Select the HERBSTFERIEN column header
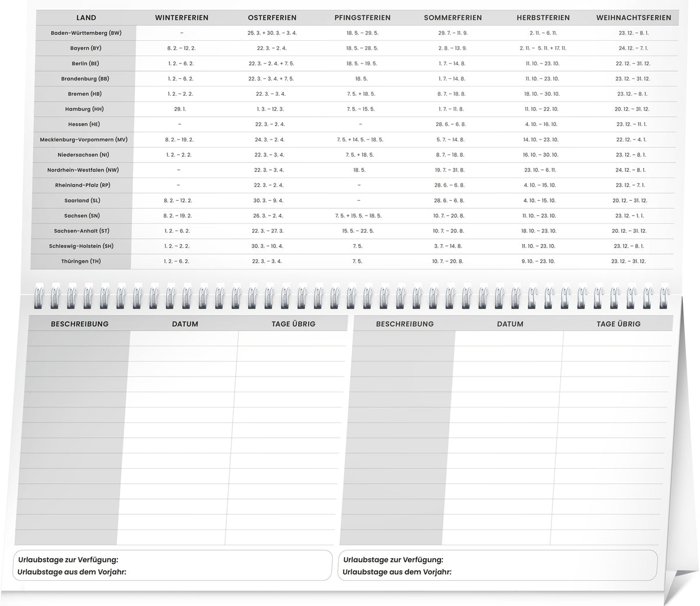 coord(543,18)
